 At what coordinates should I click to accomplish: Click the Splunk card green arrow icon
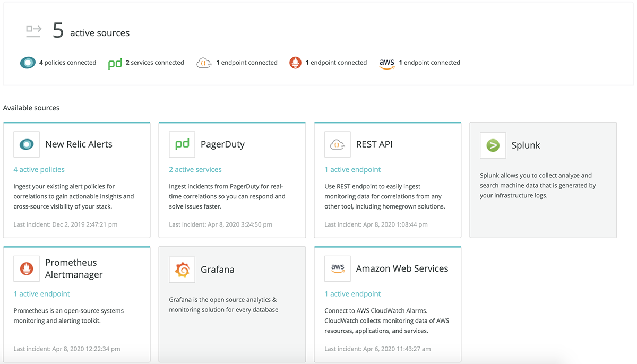[493, 145]
